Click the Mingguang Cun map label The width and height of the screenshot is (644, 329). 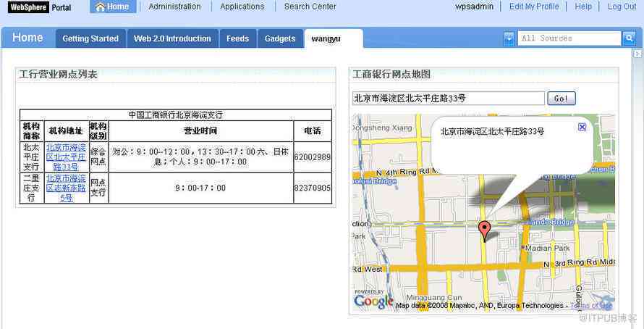[434, 297]
